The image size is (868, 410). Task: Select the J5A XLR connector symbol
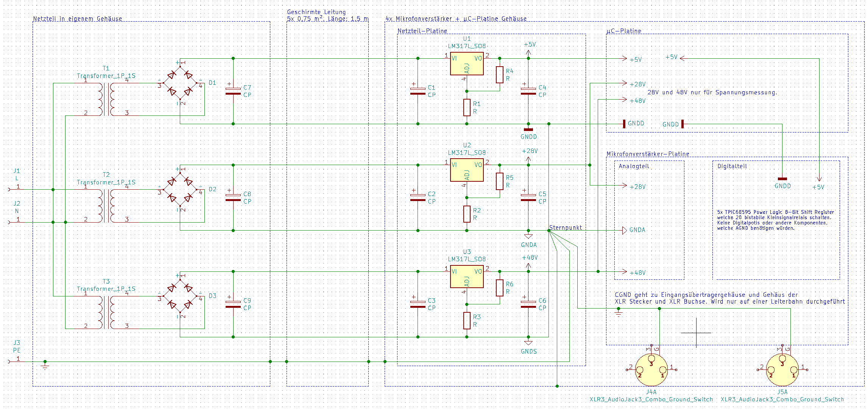click(x=782, y=369)
